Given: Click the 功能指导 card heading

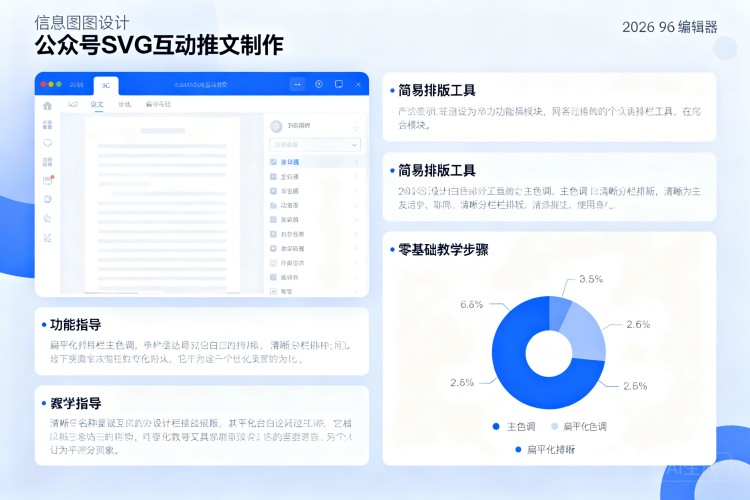Looking at the screenshot, I should [x=76, y=325].
